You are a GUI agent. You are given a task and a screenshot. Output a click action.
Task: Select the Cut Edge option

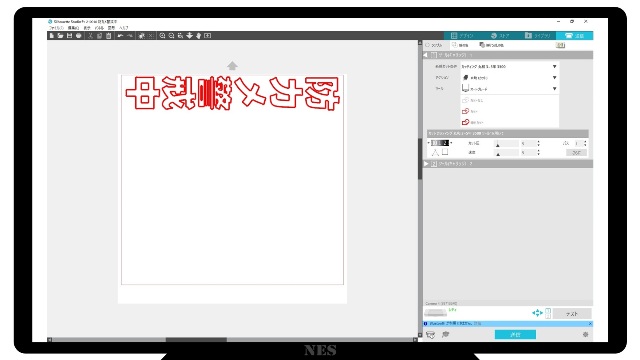click(473, 122)
